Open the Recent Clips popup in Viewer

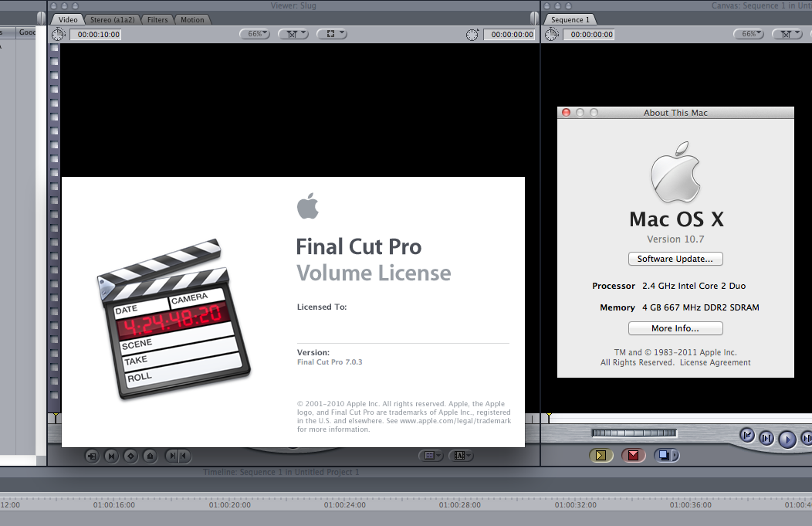pos(431,456)
